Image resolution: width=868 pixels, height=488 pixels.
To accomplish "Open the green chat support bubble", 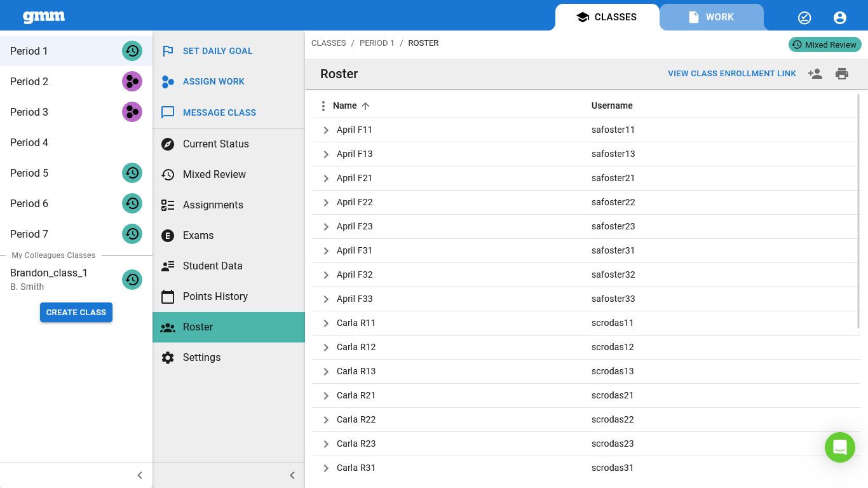I will click(x=840, y=447).
